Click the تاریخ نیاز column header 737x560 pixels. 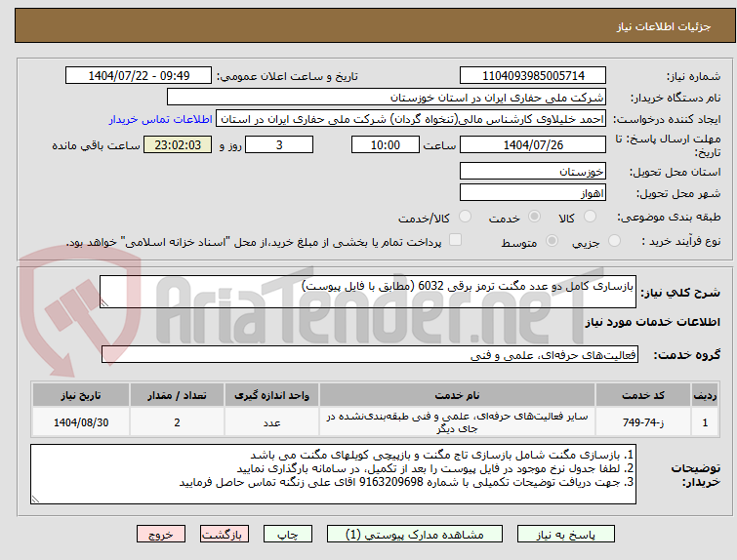pyautogui.click(x=81, y=395)
